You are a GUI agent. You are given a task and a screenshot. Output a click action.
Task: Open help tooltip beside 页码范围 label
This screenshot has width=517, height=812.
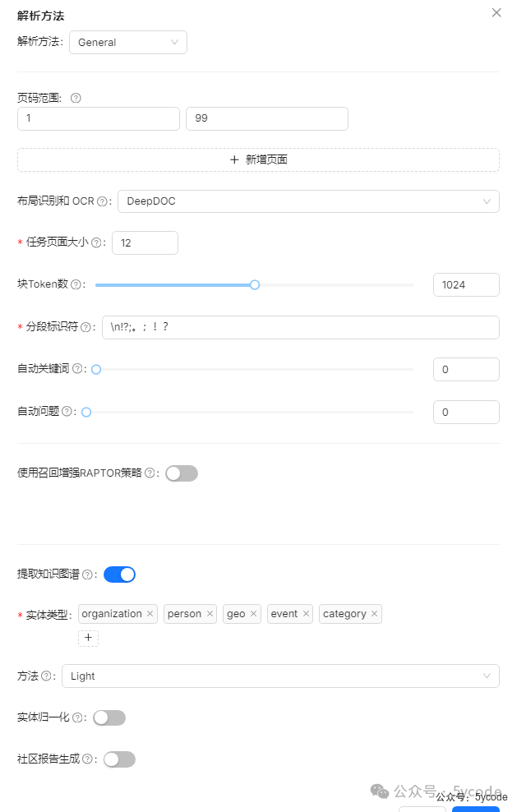click(75, 97)
